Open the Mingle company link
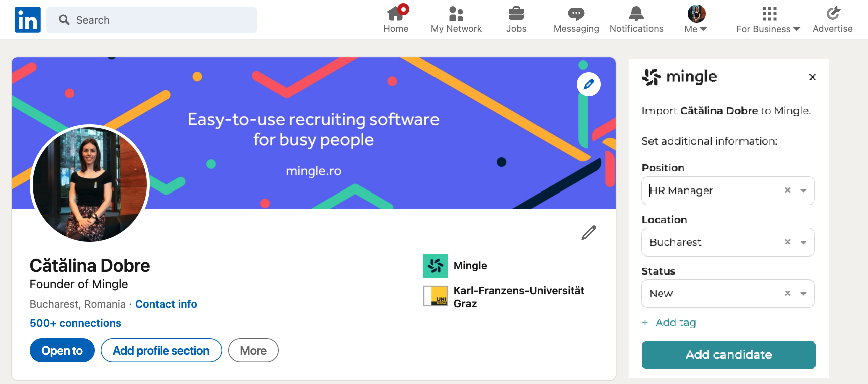The width and height of the screenshot is (868, 384). pos(470,266)
